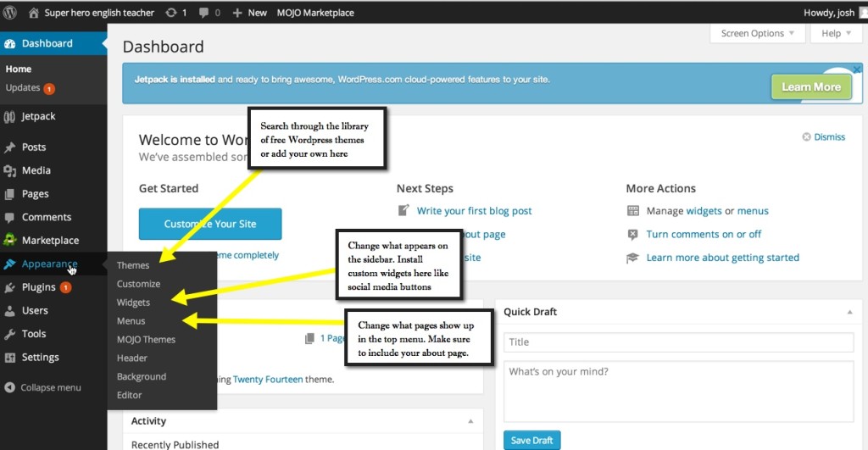Open the updates circular arrows icon
The height and width of the screenshot is (450, 868).
[x=171, y=12]
